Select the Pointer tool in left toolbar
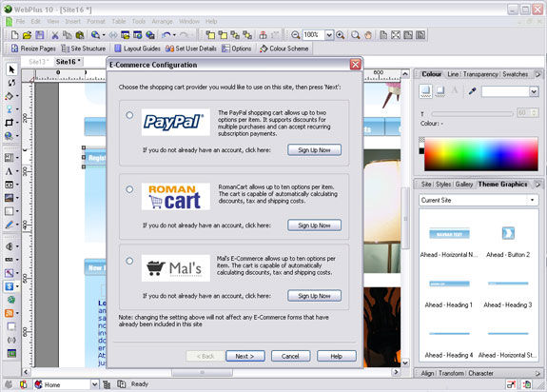 coord(11,69)
